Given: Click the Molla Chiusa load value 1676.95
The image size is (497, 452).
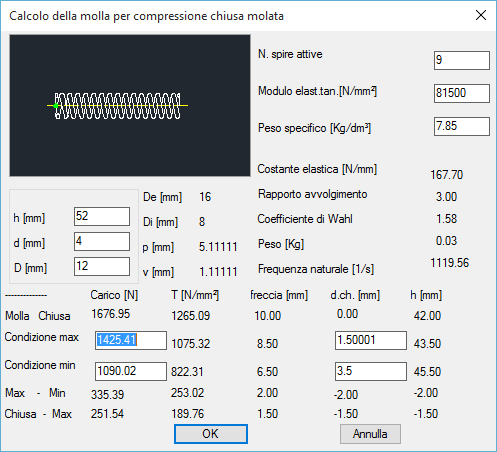Looking at the screenshot, I should (111, 314).
